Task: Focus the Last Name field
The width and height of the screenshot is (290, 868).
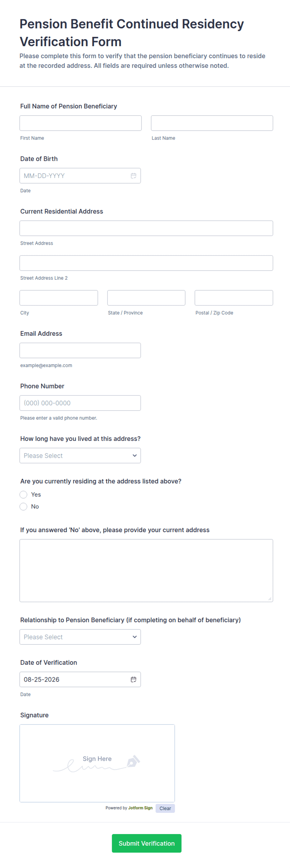Action: [x=212, y=123]
